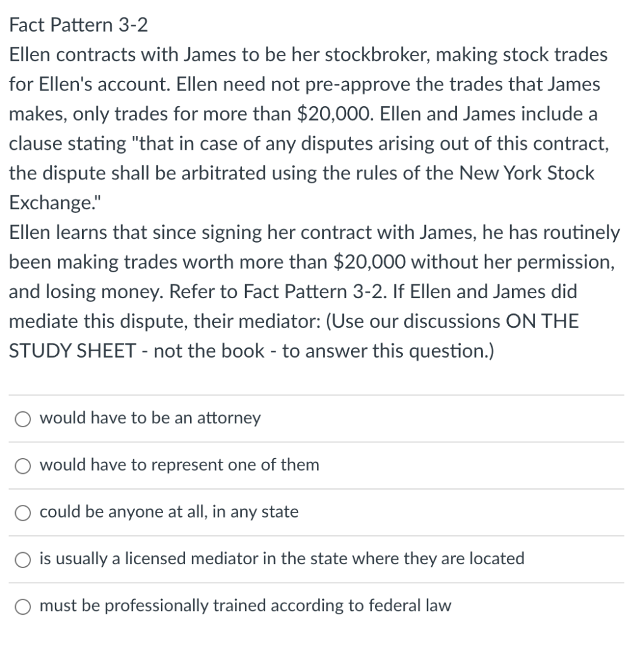644x647 pixels.
Task: Click the Fact Pattern 3-2 heading
Action: tap(77, 25)
